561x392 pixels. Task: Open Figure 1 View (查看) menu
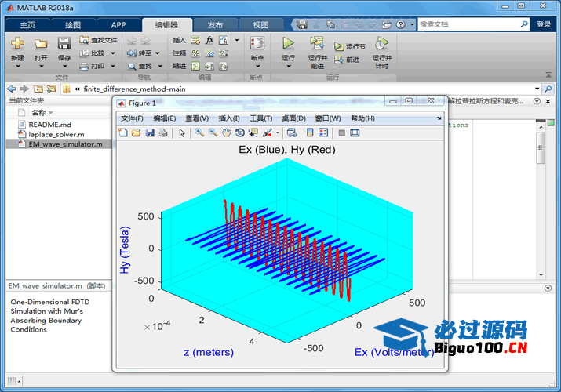pyautogui.click(x=197, y=118)
